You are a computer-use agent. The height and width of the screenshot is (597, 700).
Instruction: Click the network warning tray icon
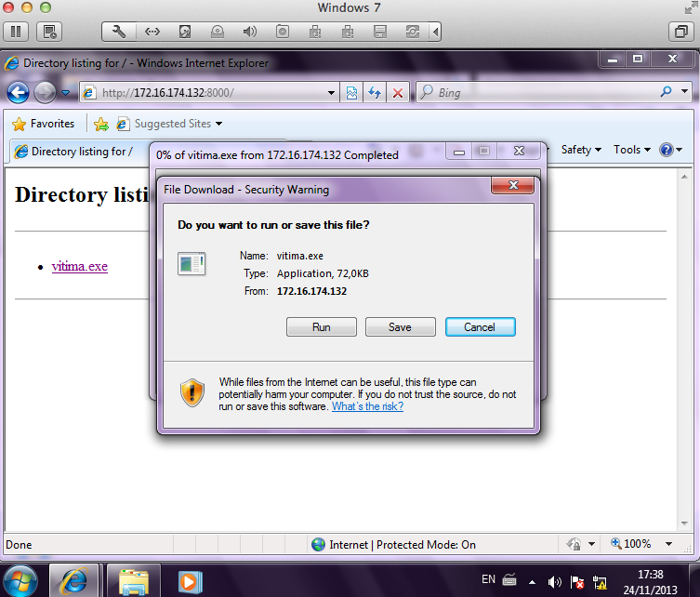point(600,582)
